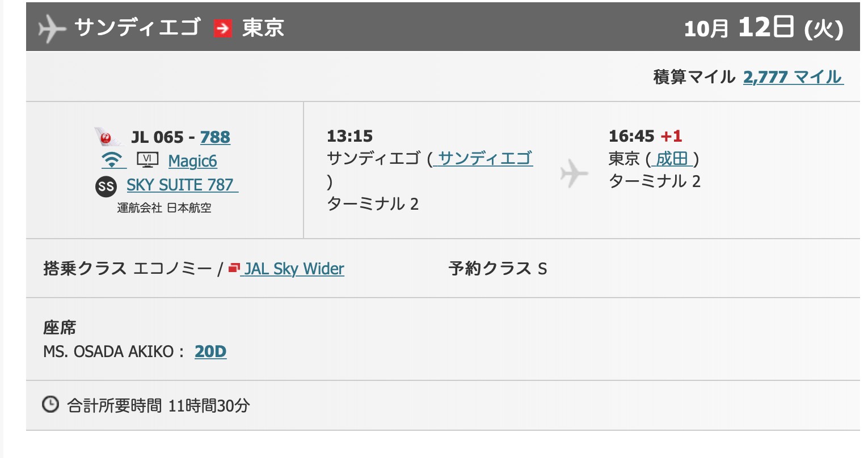Click the airplane icon in header bar
868x458 pixels.
(52, 28)
